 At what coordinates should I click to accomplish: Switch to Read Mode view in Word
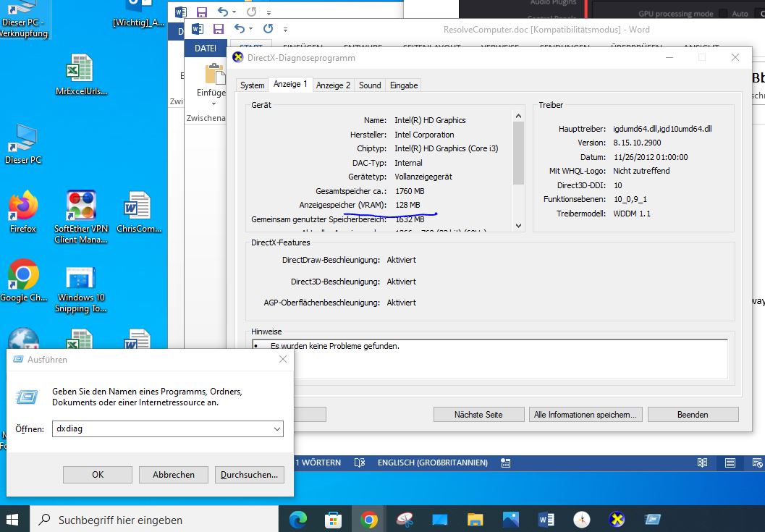(x=703, y=463)
